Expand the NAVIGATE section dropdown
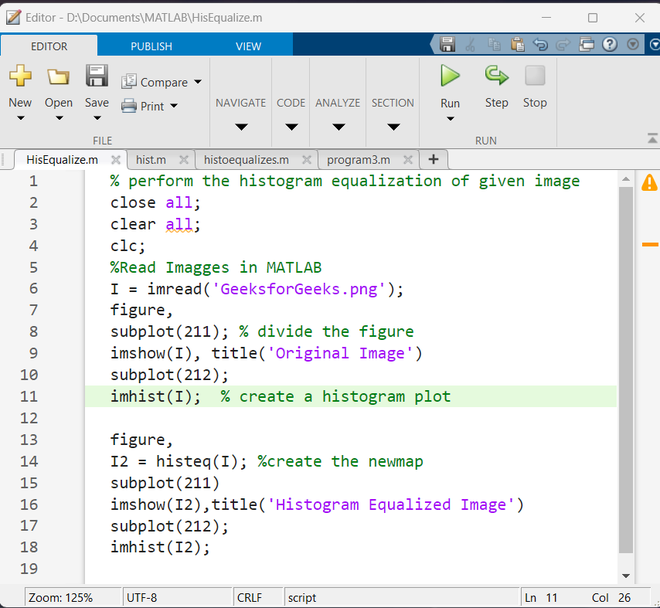 [x=240, y=126]
